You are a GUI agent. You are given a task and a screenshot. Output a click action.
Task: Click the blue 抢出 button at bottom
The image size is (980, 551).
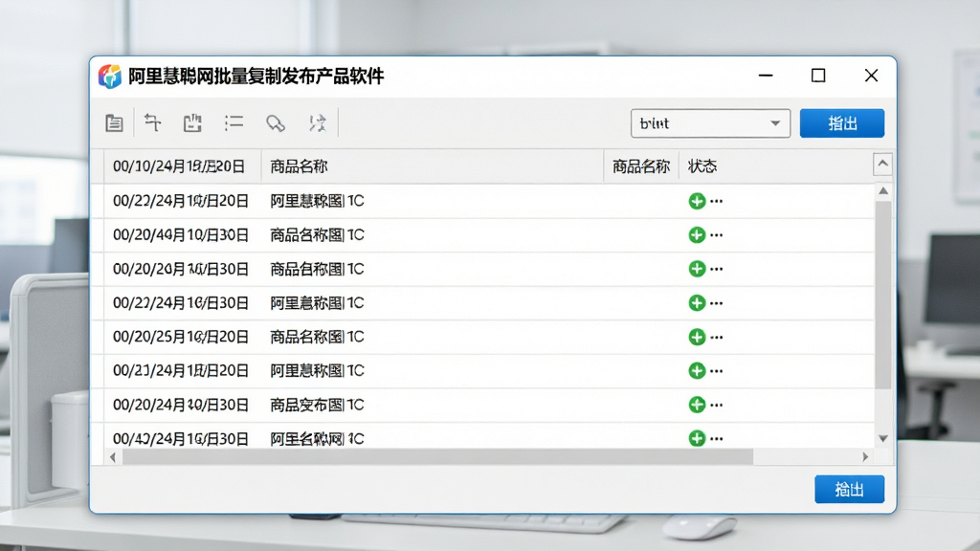tap(850, 489)
